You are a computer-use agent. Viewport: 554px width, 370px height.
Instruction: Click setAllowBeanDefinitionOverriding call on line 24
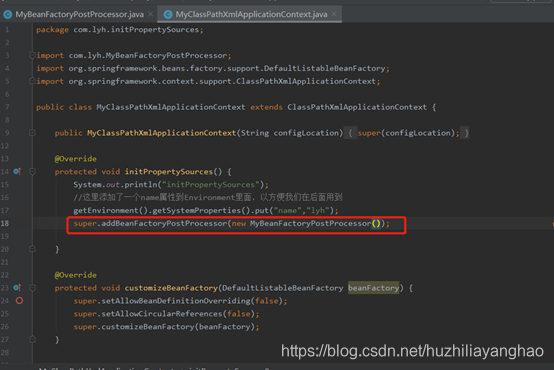(x=176, y=301)
